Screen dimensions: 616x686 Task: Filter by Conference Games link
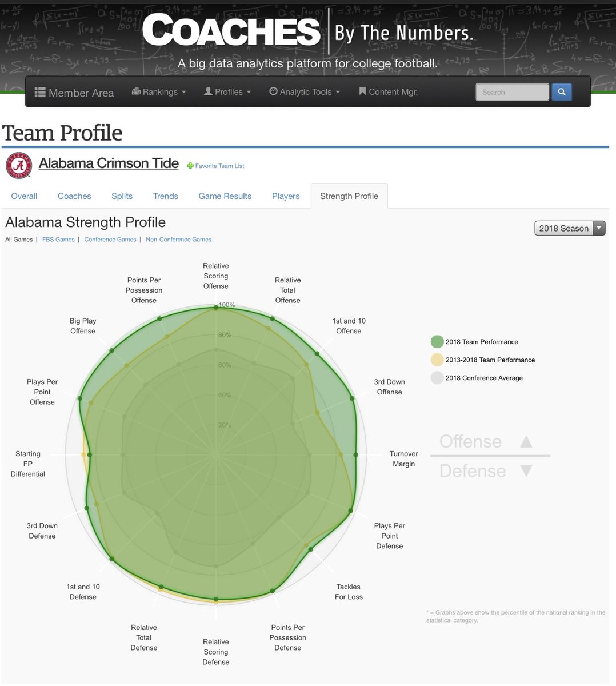pyautogui.click(x=110, y=240)
